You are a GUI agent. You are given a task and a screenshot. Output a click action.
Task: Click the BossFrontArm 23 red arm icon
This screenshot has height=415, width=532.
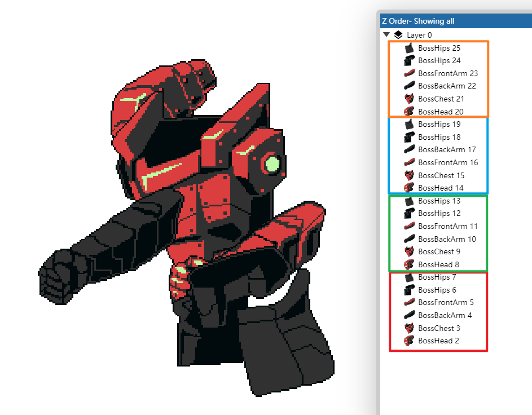click(x=408, y=73)
